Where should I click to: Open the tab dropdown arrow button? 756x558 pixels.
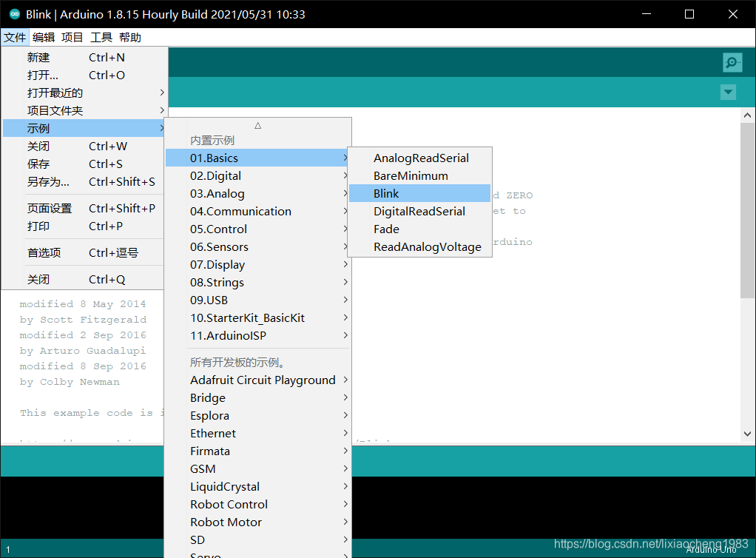click(x=728, y=92)
